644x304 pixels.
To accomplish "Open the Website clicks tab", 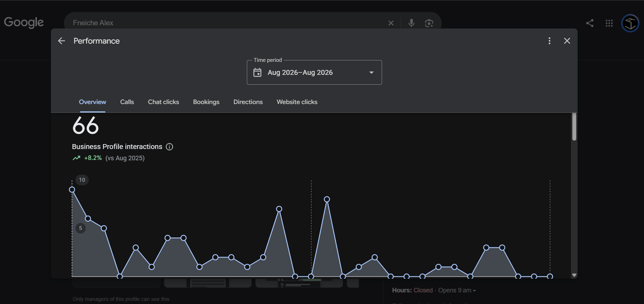I will click(x=297, y=102).
